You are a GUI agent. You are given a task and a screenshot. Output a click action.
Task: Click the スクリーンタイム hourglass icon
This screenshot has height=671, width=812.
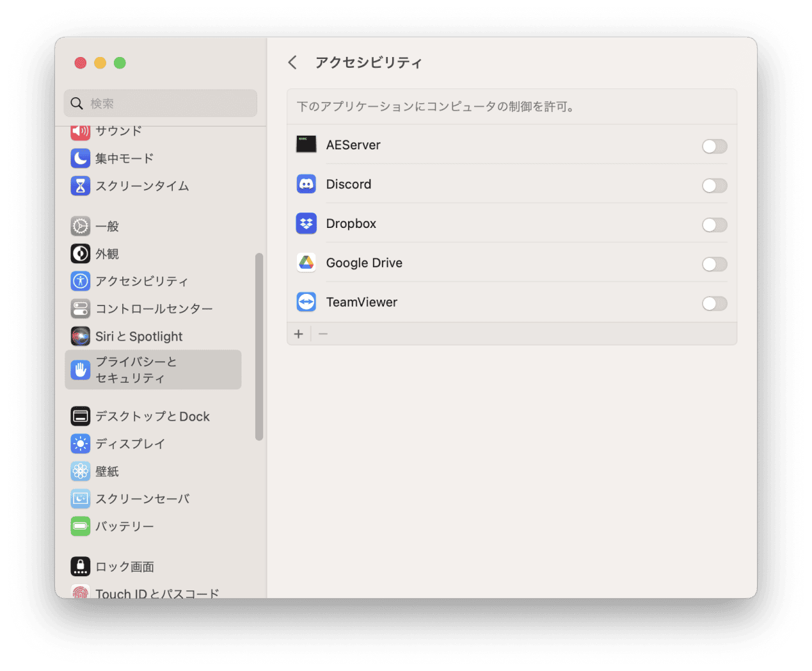81,186
